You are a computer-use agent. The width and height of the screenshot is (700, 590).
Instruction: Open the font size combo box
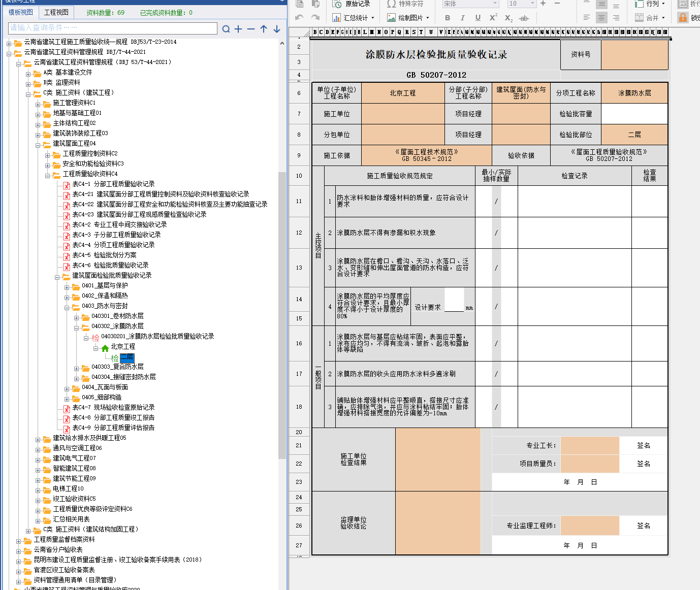522,4
